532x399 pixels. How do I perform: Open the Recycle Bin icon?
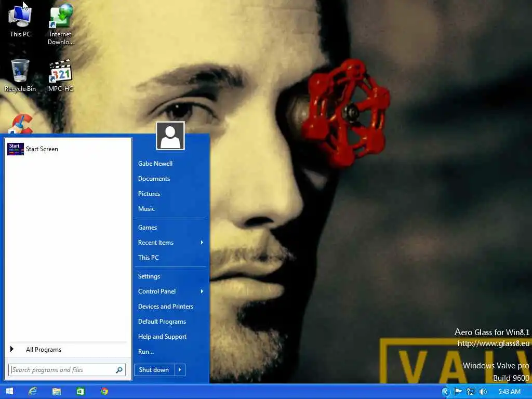coord(20,75)
